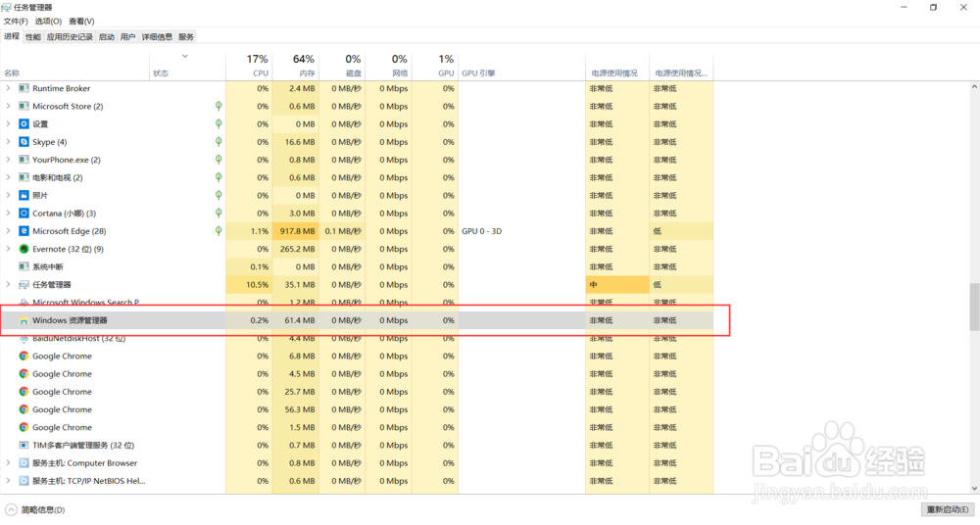Click the 任务管理器 process row icon
Viewport: 980px width, 525px height.
[24, 284]
